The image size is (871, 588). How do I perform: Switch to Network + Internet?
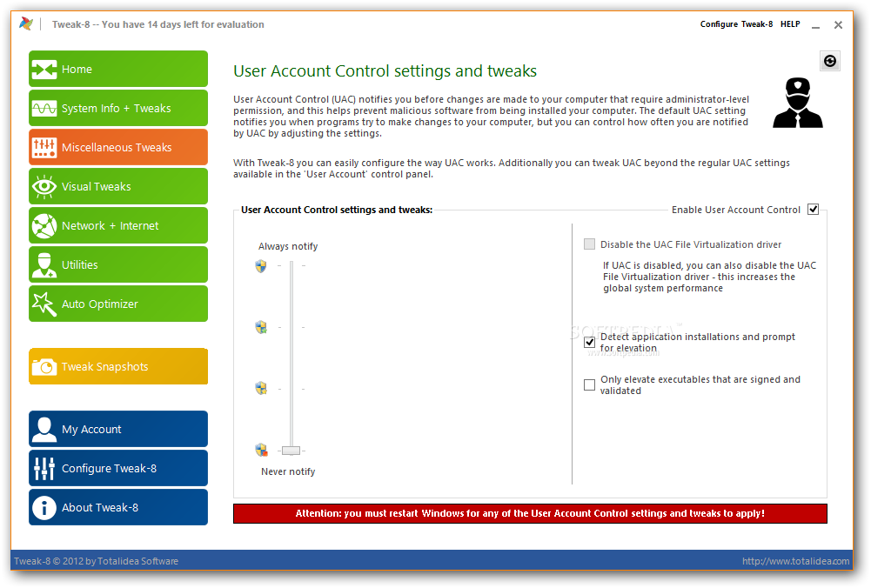point(118,225)
